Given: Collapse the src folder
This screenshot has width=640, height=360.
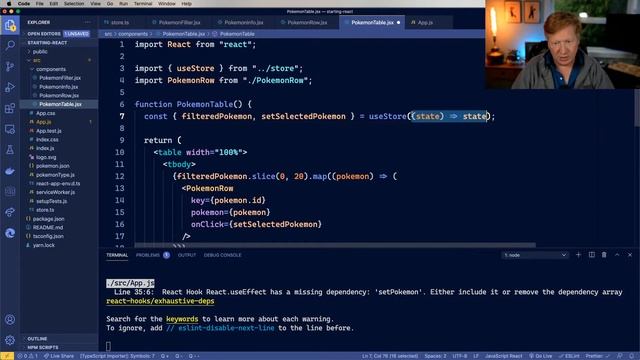Looking at the screenshot, I should tap(37, 60).
